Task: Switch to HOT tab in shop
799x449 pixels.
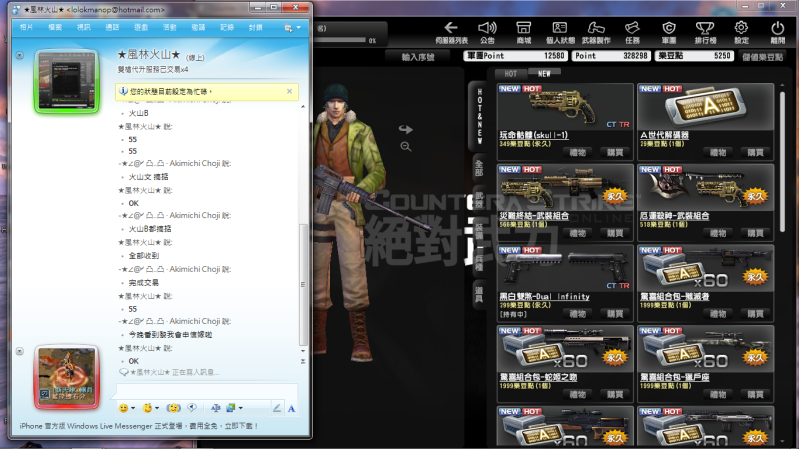Action: pos(511,74)
